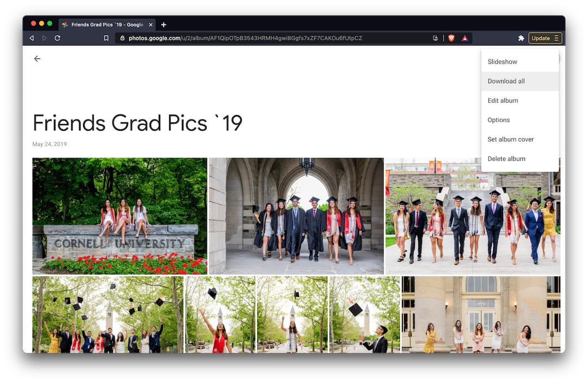Open Brave Shields from the address bar
Image resolution: width=588 pixels, height=383 pixels.
(x=452, y=38)
